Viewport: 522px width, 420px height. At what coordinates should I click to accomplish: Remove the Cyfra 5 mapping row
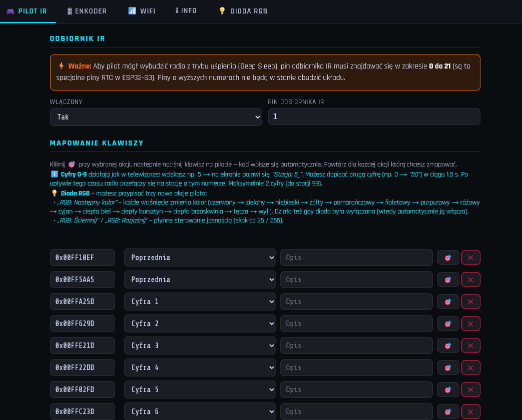[471, 389]
